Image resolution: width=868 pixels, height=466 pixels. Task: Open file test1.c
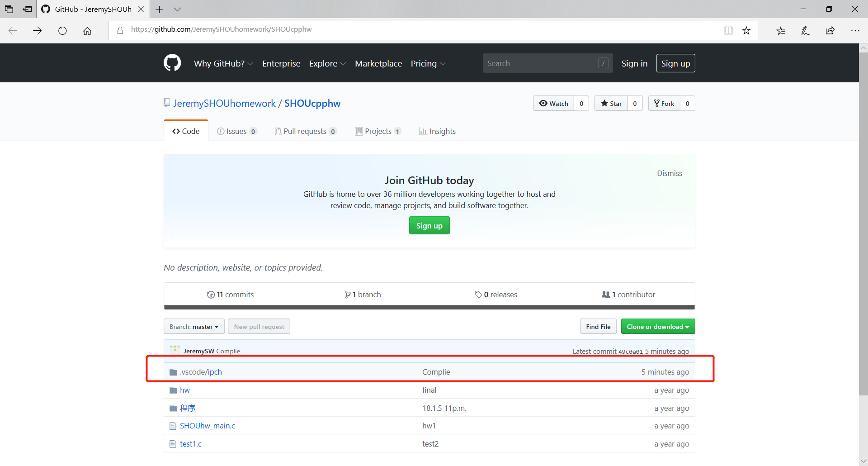coord(191,444)
